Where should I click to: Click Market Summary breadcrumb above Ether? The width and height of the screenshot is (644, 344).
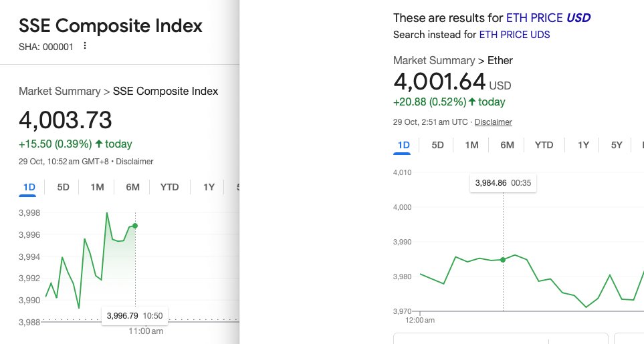tap(434, 61)
